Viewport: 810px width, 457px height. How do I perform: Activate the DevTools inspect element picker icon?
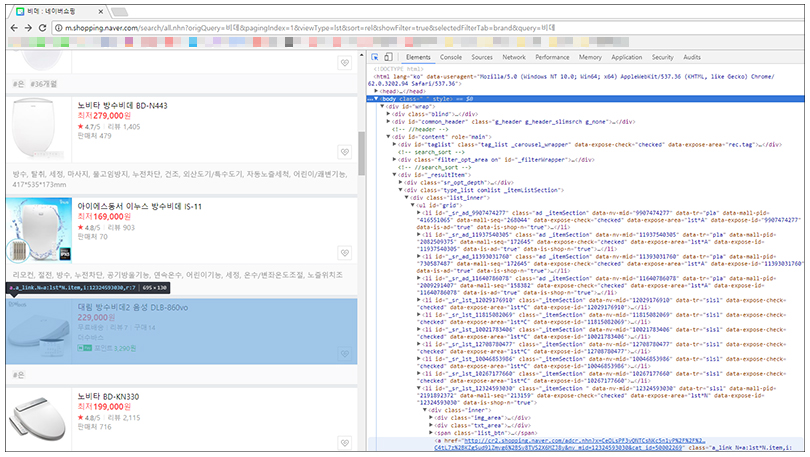pyautogui.click(x=375, y=57)
